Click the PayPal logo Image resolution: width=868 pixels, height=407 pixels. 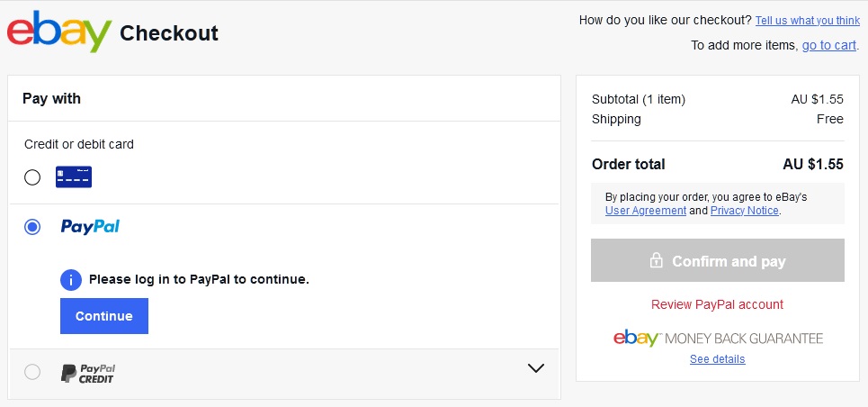coord(90,227)
